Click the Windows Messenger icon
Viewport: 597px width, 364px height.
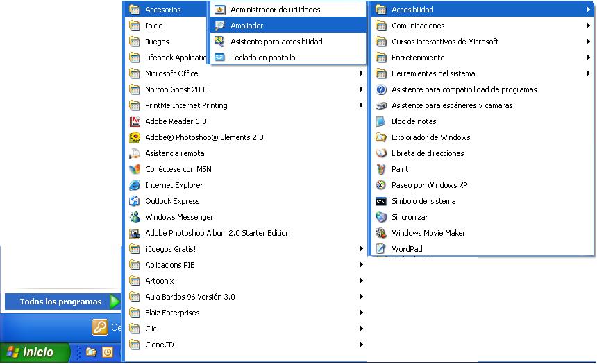(x=135, y=217)
